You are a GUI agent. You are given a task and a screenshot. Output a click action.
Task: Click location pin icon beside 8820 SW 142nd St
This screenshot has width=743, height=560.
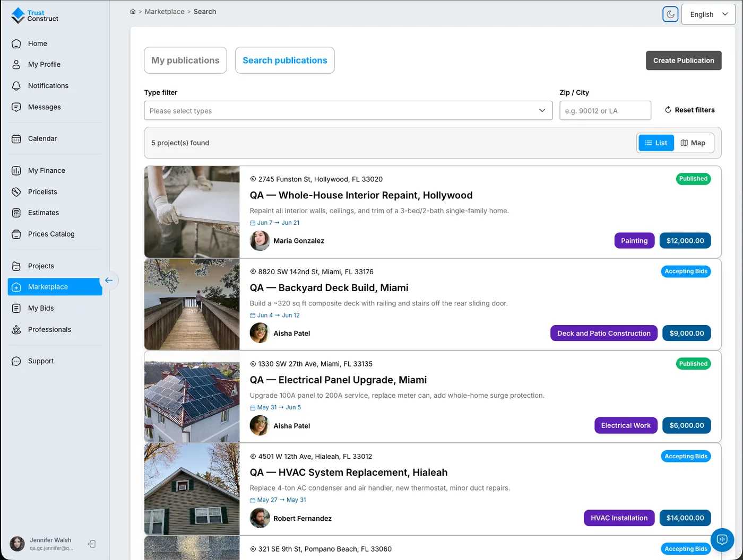(253, 272)
